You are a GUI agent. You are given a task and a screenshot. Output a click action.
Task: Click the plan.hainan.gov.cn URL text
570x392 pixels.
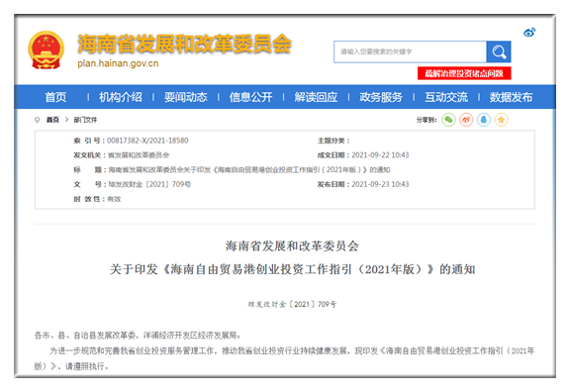(118, 63)
